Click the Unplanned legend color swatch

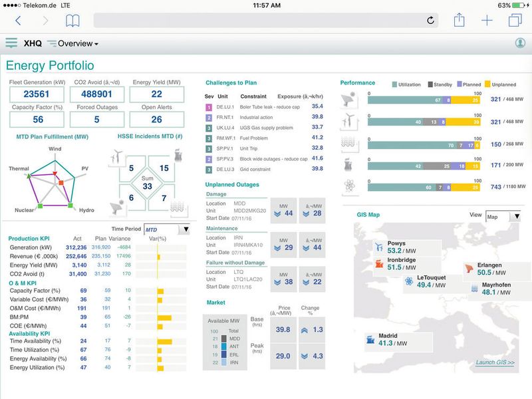point(487,84)
